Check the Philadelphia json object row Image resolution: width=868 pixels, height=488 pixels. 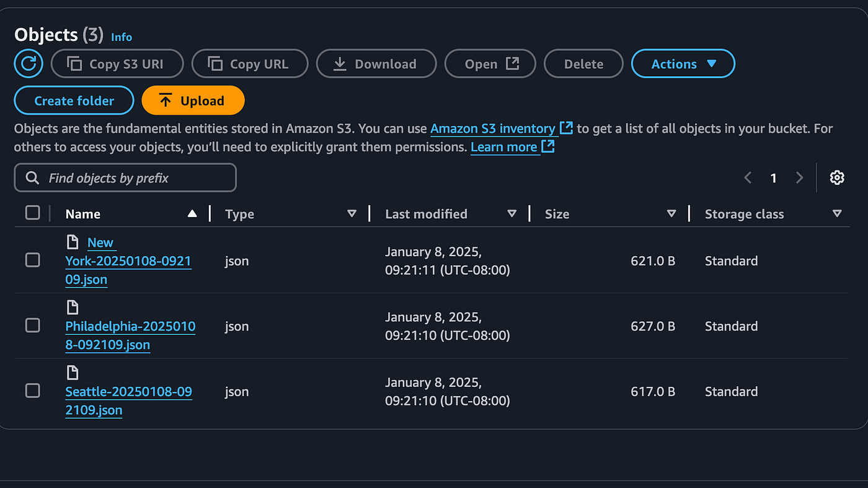click(33, 326)
